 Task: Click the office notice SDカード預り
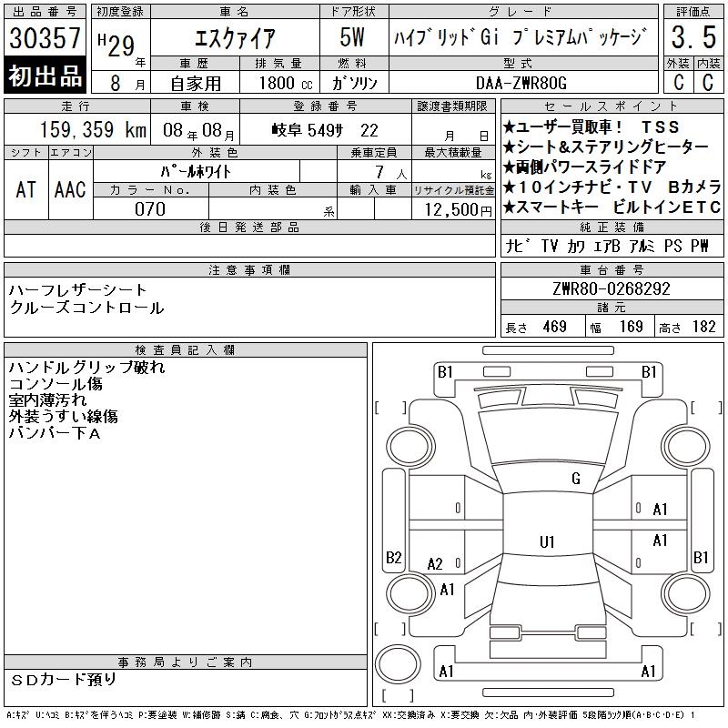click(x=63, y=679)
